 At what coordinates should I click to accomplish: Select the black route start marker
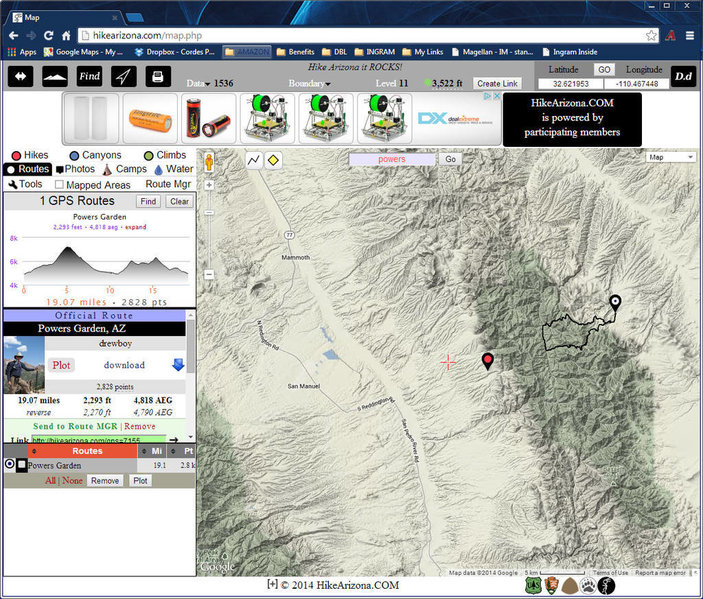[616, 304]
